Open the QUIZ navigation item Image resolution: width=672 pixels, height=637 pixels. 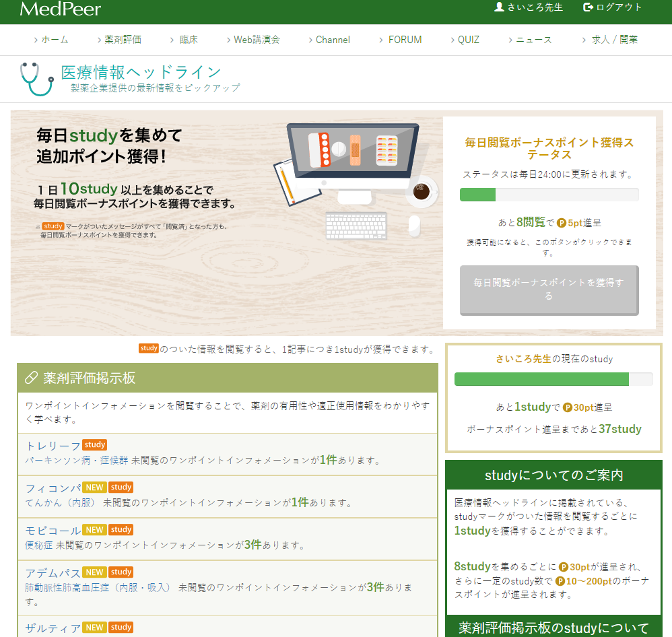(x=465, y=40)
